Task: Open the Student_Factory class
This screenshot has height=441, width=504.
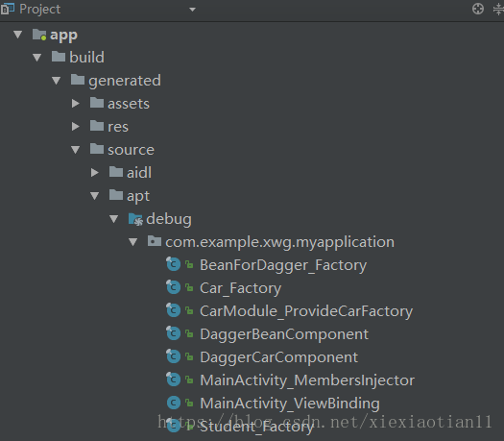Action: [x=256, y=428]
